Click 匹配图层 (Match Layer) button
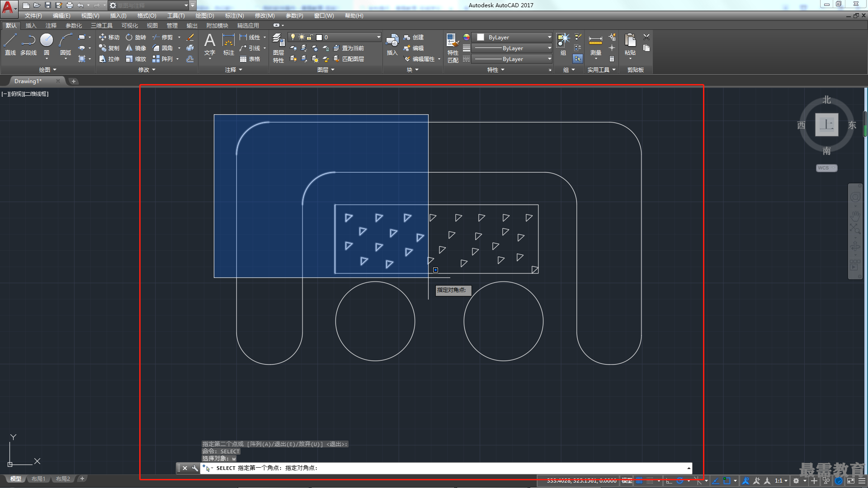868x488 pixels. click(349, 59)
